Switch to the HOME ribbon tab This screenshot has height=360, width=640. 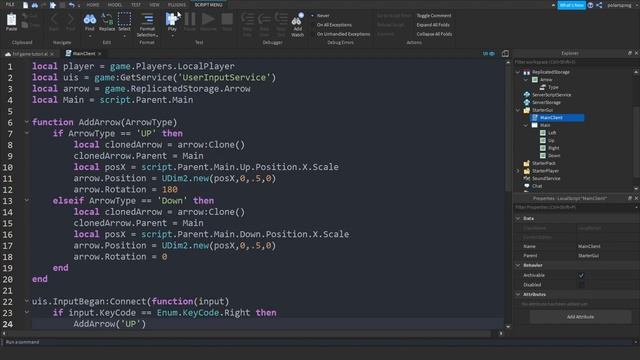click(93, 5)
